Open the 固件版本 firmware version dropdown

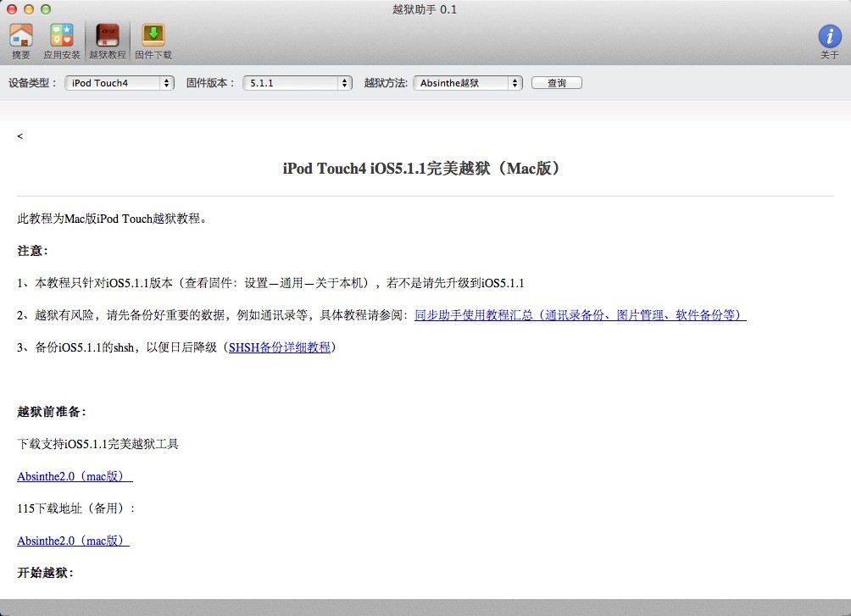298,83
